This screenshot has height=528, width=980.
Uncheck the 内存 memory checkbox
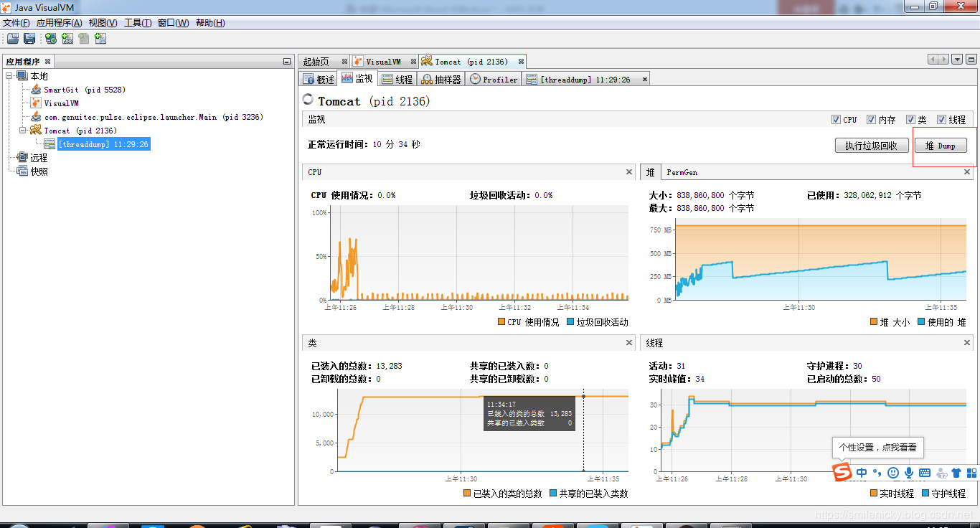[871, 120]
